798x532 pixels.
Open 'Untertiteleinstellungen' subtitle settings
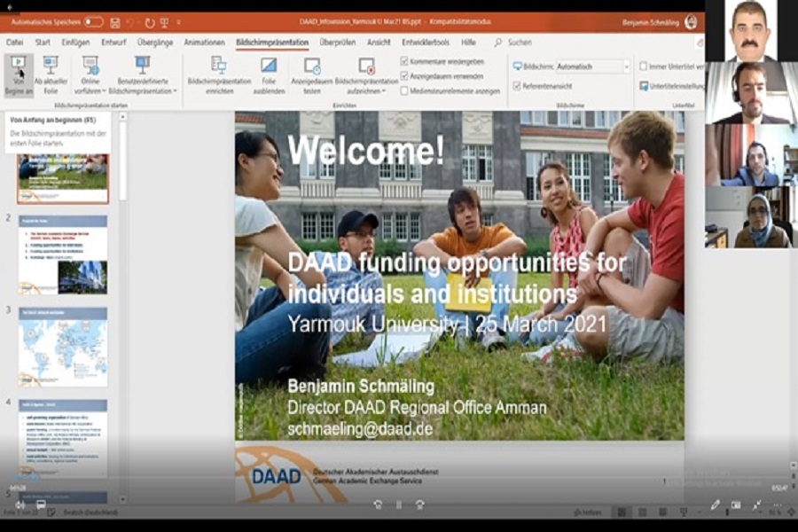pos(672,86)
